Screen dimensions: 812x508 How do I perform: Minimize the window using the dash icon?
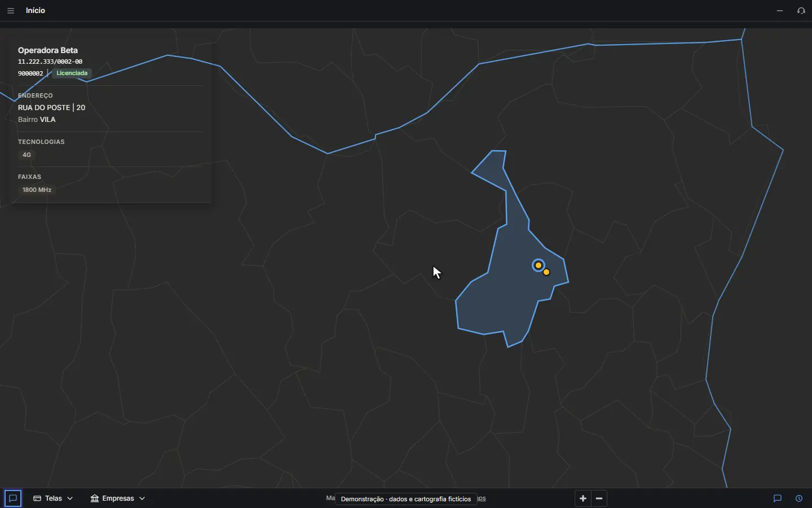click(x=780, y=11)
